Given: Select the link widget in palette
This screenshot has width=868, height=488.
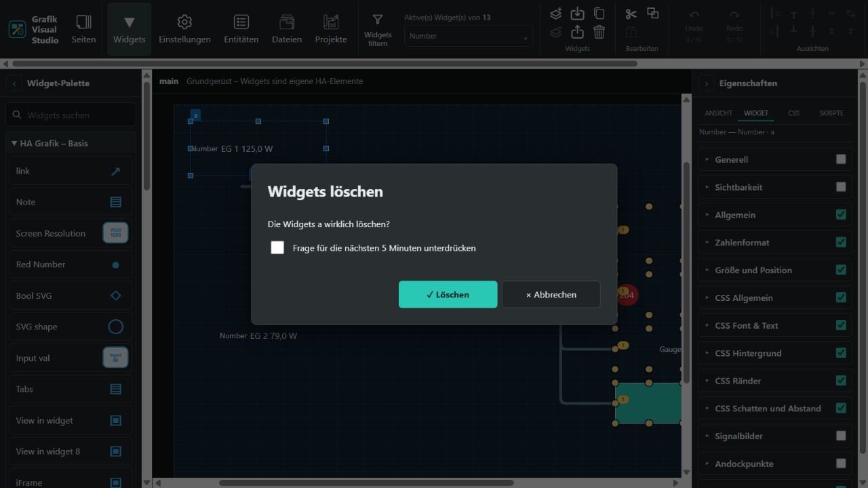Looking at the screenshot, I should [71, 171].
